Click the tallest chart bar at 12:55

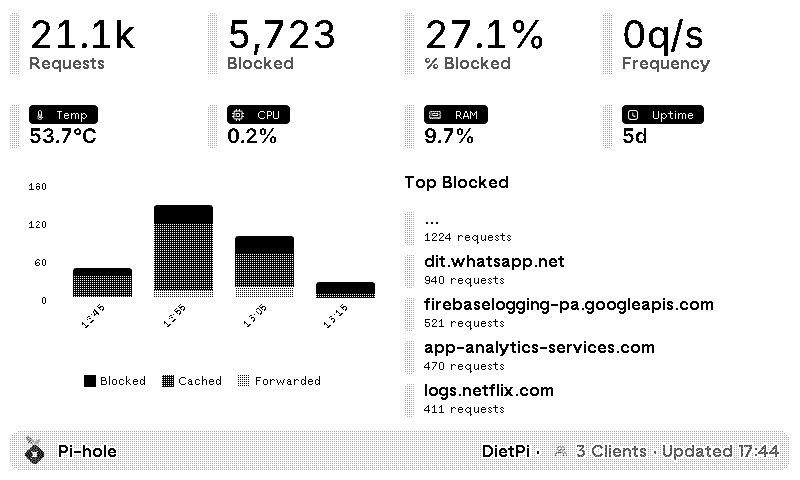(x=183, y=250)
